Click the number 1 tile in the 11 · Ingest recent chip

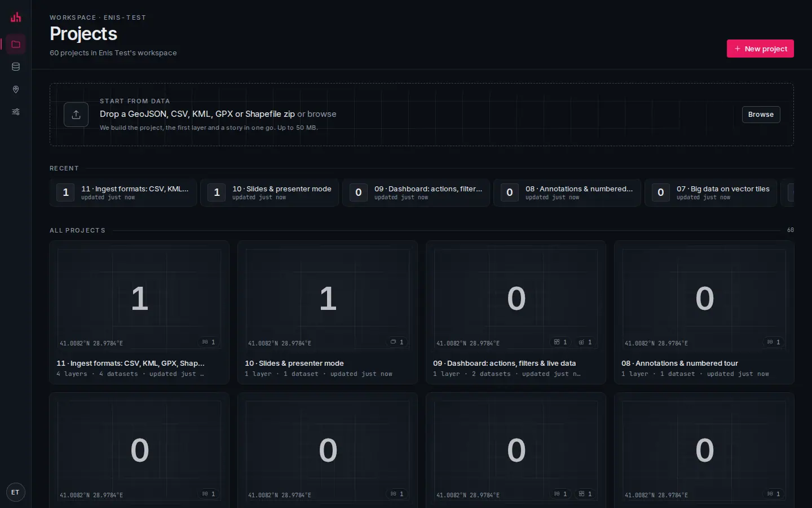coord(65,192)
